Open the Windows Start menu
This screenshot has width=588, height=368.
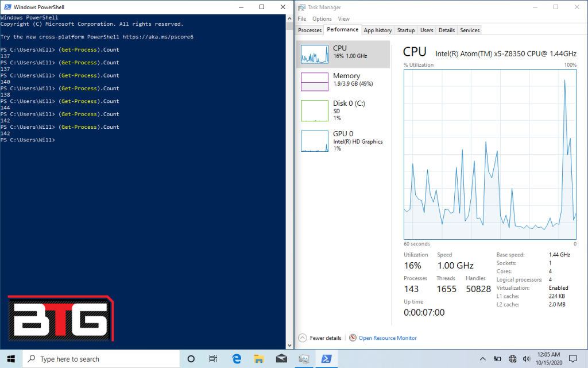pyautogui.click(x=11, y=359)
